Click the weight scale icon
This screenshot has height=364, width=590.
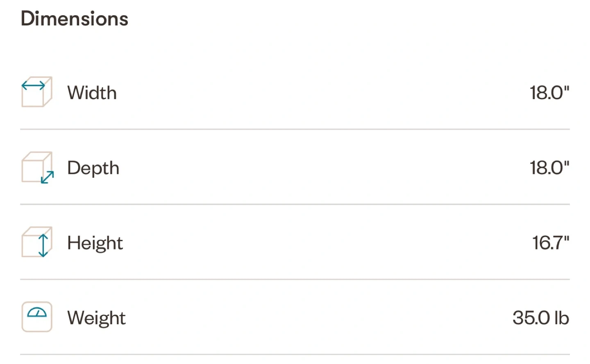click(x=37, y=317)
